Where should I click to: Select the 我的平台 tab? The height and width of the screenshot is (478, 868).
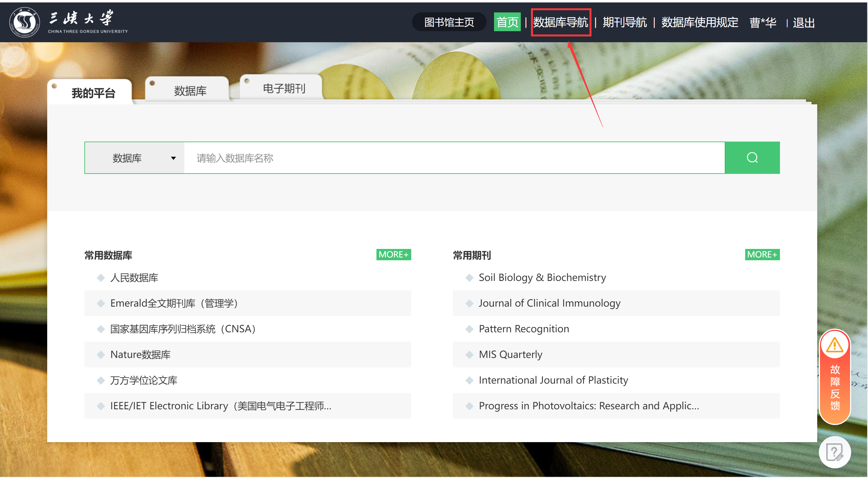pos(93,93)
